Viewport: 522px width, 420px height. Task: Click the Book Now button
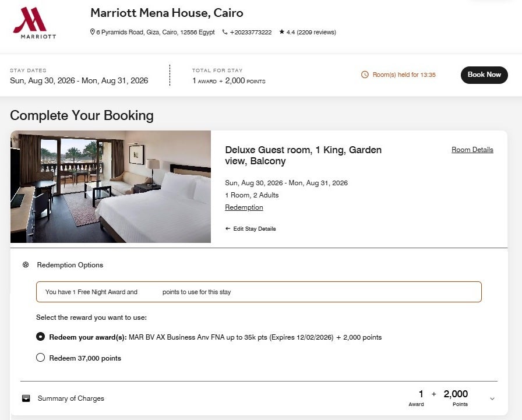(484, 75)
